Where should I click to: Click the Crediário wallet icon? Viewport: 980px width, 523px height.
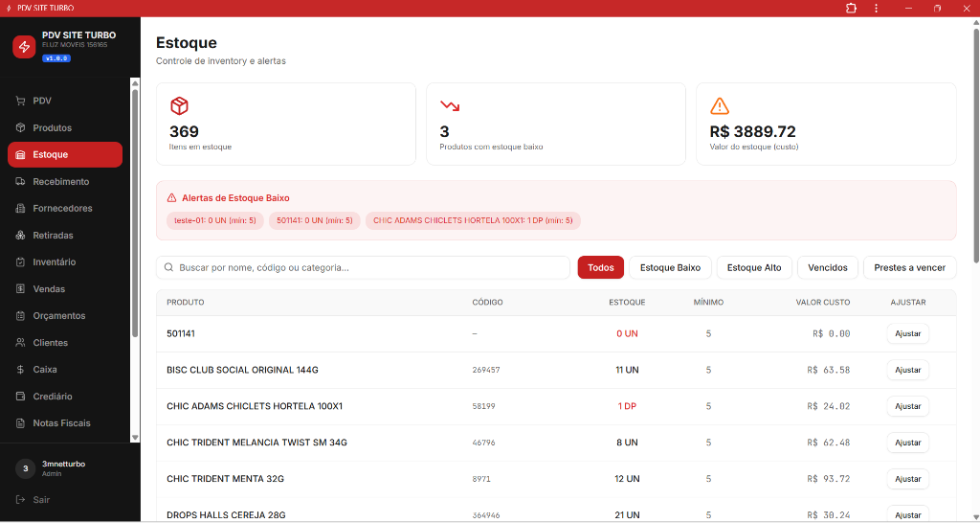point(21,397)
